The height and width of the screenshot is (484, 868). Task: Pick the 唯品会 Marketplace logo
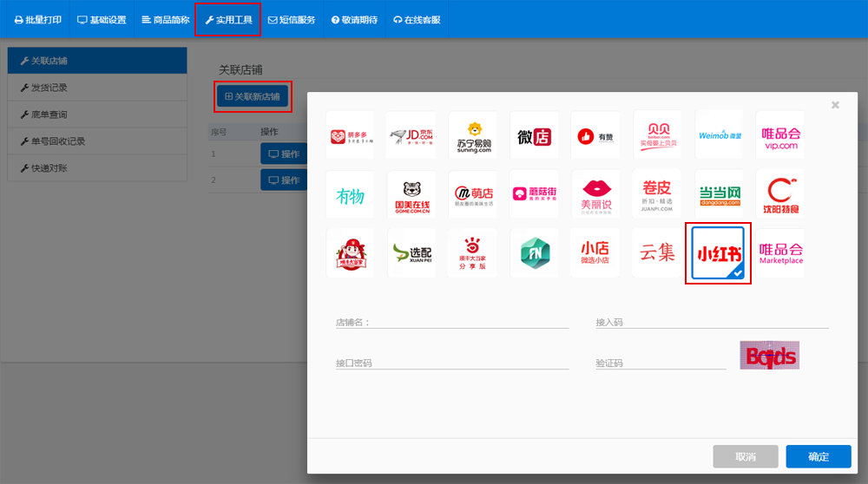[x=780, y=253]
